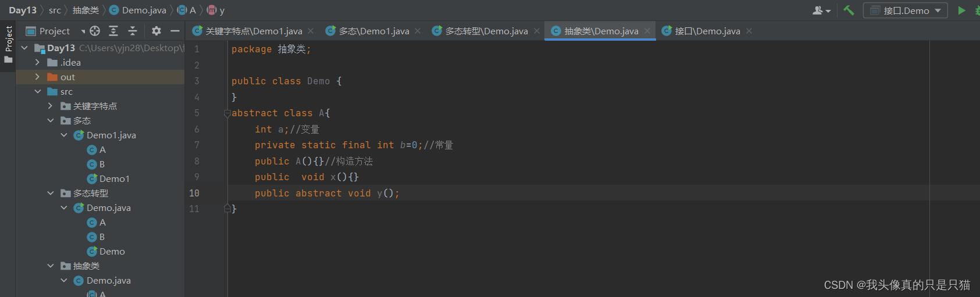The width and height of the screenshot is (980, 297).
Task: Expand the .idea folder
Action: [x=38, y=62]
